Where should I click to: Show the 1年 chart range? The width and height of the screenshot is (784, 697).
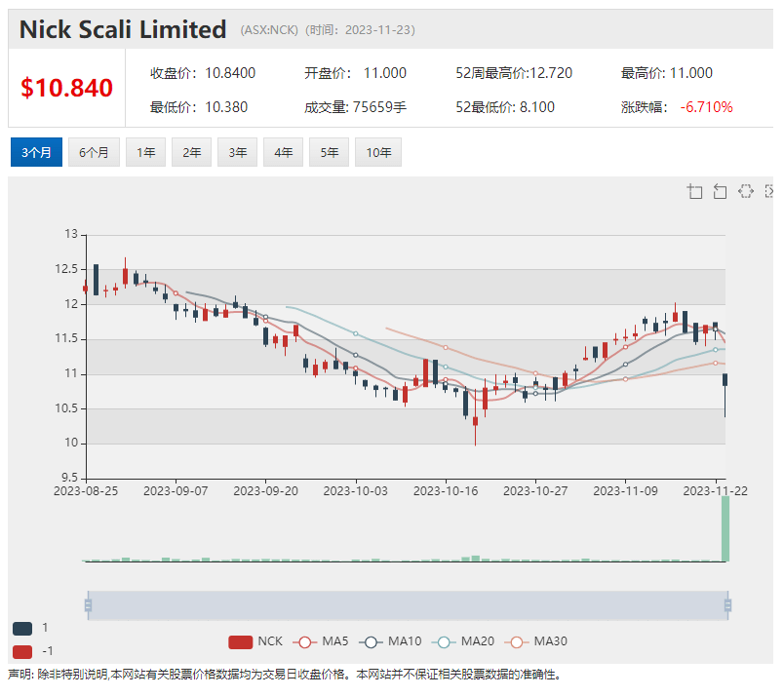(144, 153)
